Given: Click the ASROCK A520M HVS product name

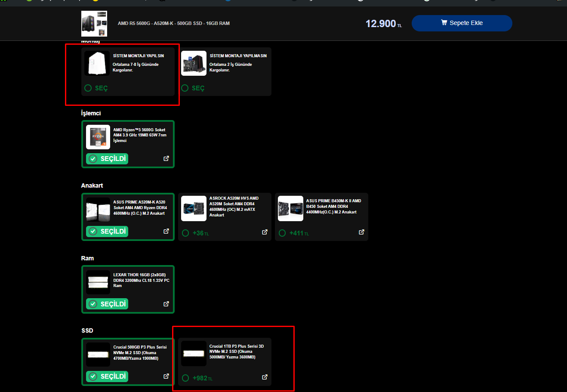Looking at the screenshot, I should click(234, 207).
